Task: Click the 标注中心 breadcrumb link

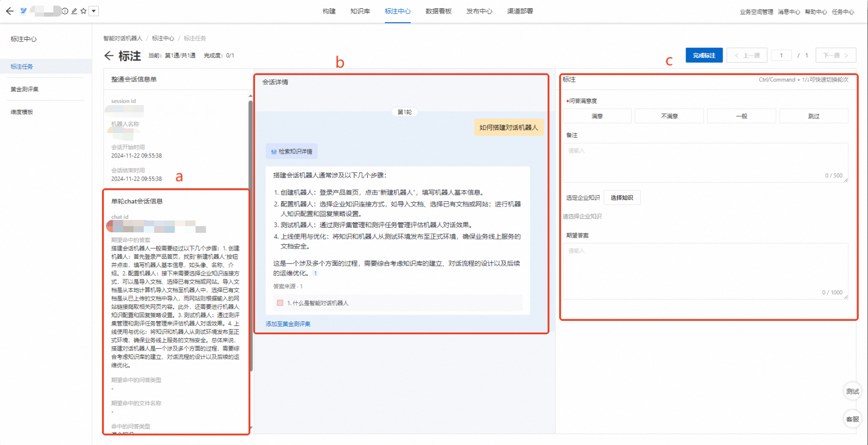Action: pyautogui.click(x=163, y=38)
